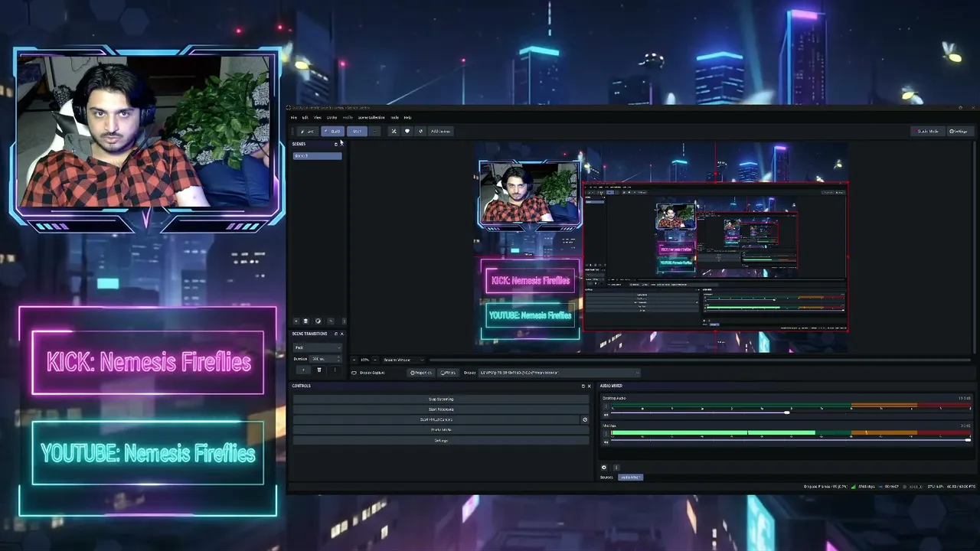
Task: Open the Scene Transitions more-options menu
Action: coord(335,370)
